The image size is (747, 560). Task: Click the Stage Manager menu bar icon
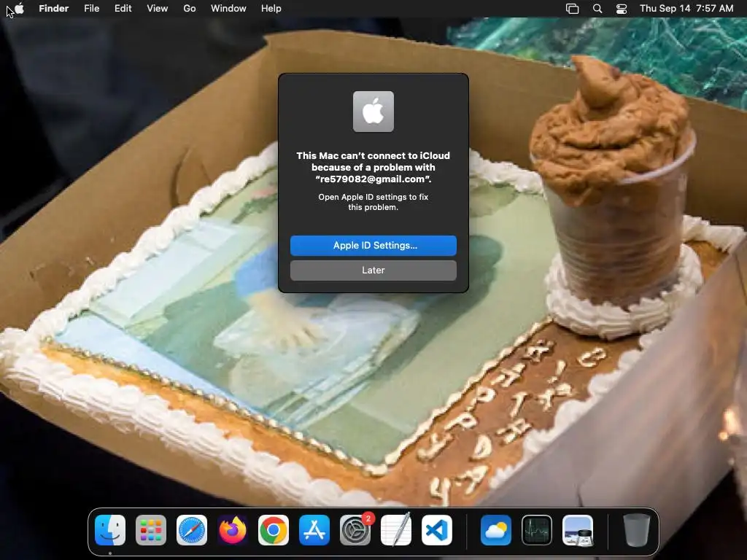572,9
